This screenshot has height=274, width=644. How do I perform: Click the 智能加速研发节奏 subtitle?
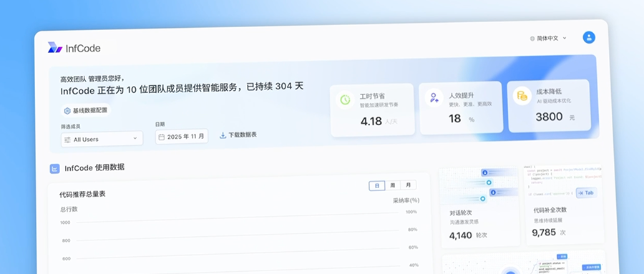379,105
